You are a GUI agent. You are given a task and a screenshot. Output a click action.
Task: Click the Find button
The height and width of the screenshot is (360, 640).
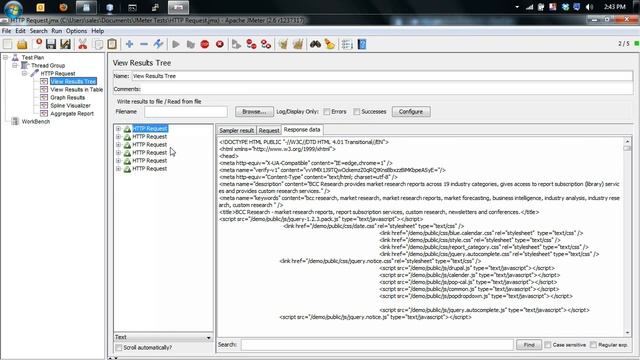(529, 345)
